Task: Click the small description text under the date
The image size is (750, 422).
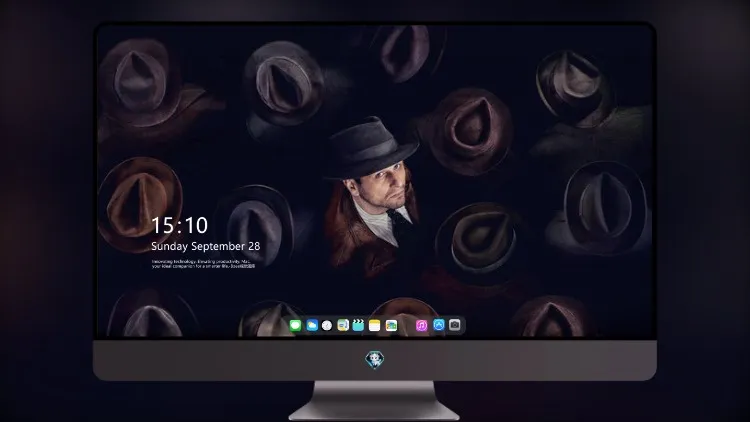Action: 203,264
